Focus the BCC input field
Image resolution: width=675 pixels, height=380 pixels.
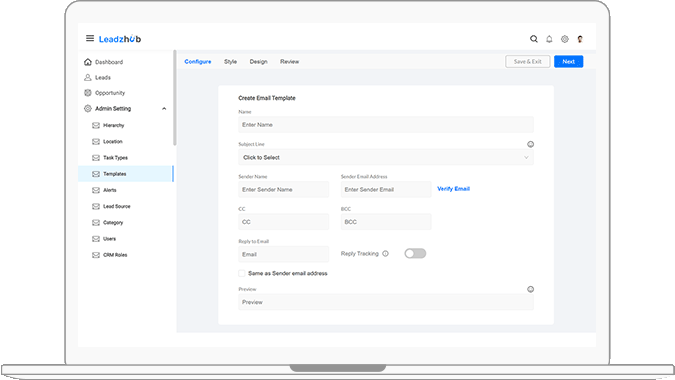coord(386,222)
